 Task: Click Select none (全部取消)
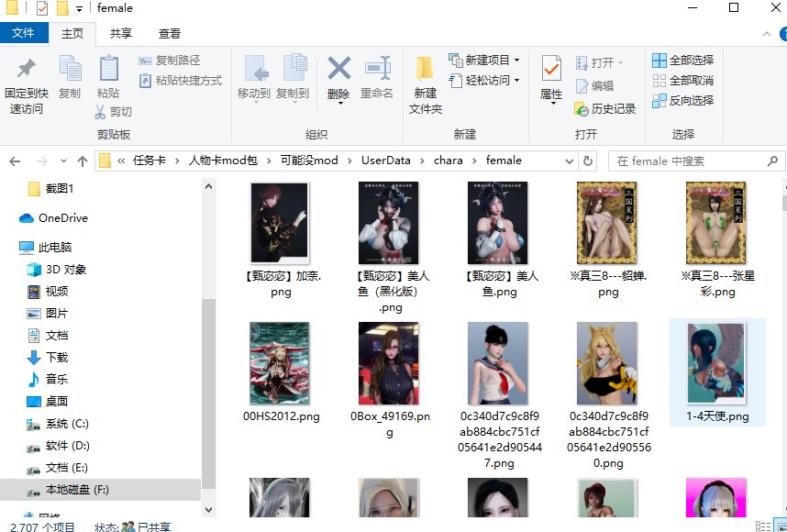pos(682,81)
